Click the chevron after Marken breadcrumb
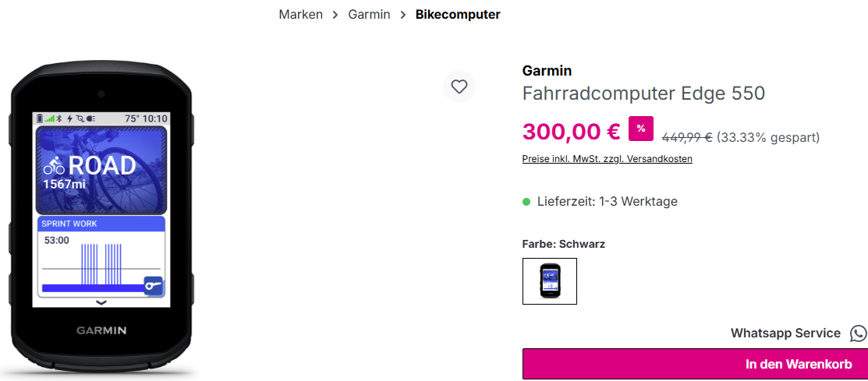The width and height of the screenshot is (868, 381). (335, 15)
